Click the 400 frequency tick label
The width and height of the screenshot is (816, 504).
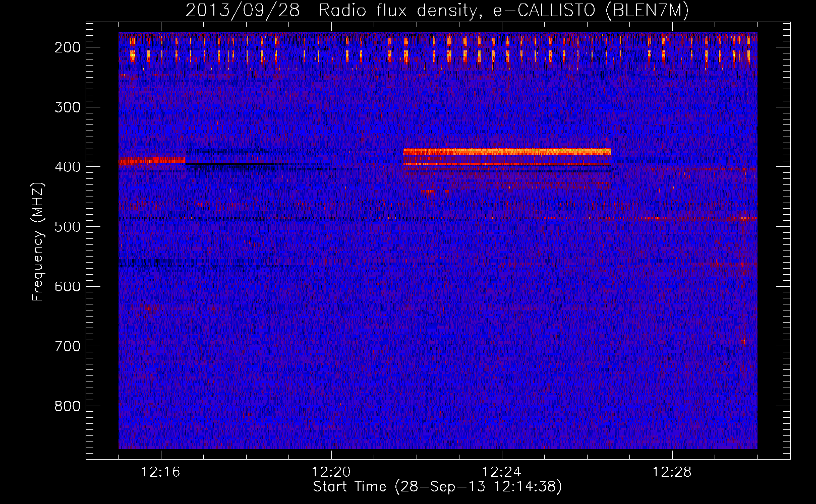[x=67, y=167]
